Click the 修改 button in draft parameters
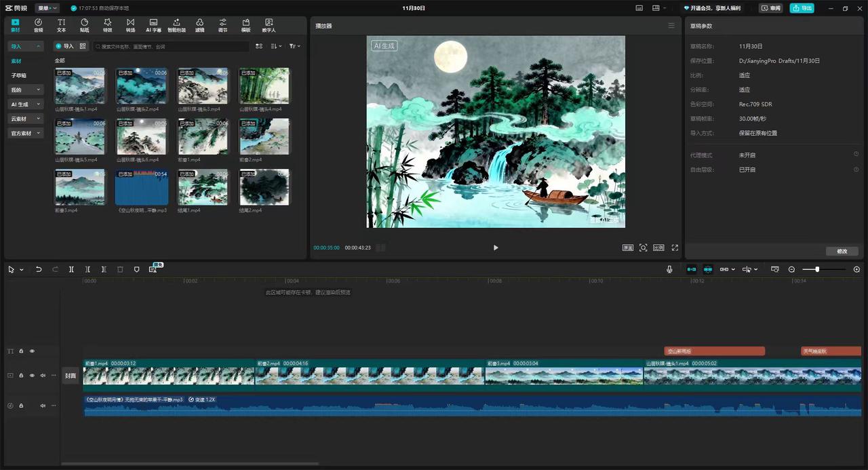Image resolution: width=868 pixels, height=470 pixels. pos(842,251)
